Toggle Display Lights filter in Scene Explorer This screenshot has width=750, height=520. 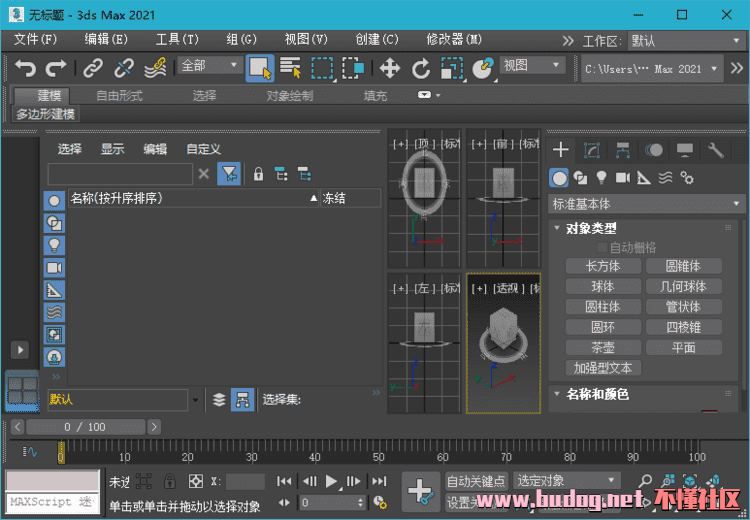coord(55,245)
